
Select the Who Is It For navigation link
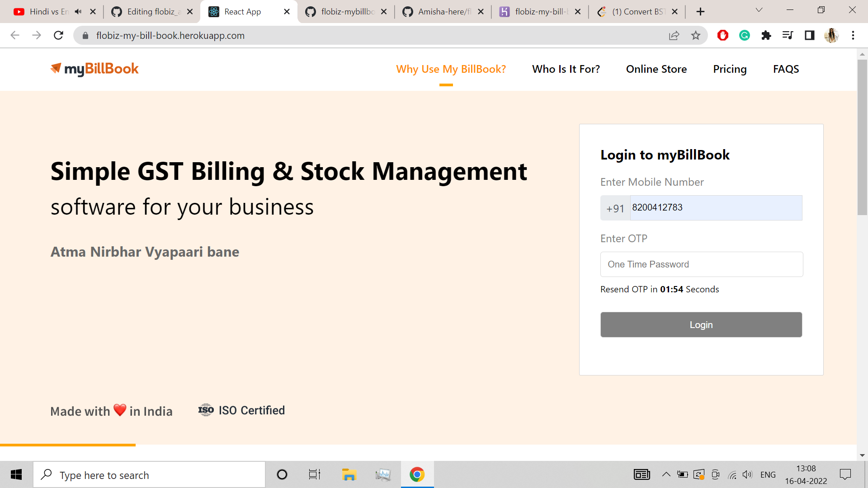click(x=566, y=69)
